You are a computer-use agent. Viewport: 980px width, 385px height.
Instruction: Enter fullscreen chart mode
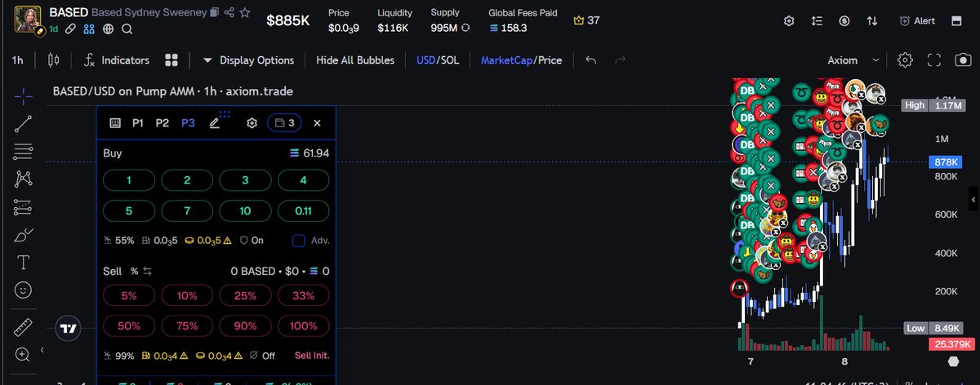(934, 60)
